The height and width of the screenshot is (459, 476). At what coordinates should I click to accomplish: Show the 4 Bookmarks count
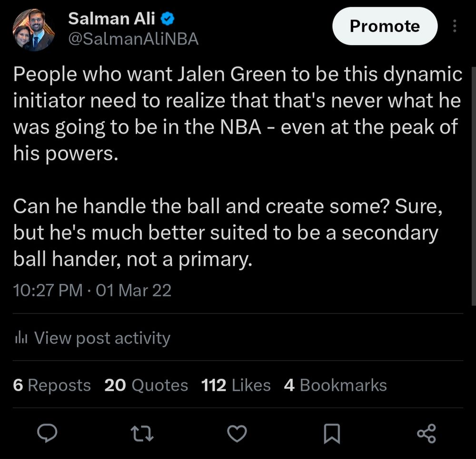(335, 385)
